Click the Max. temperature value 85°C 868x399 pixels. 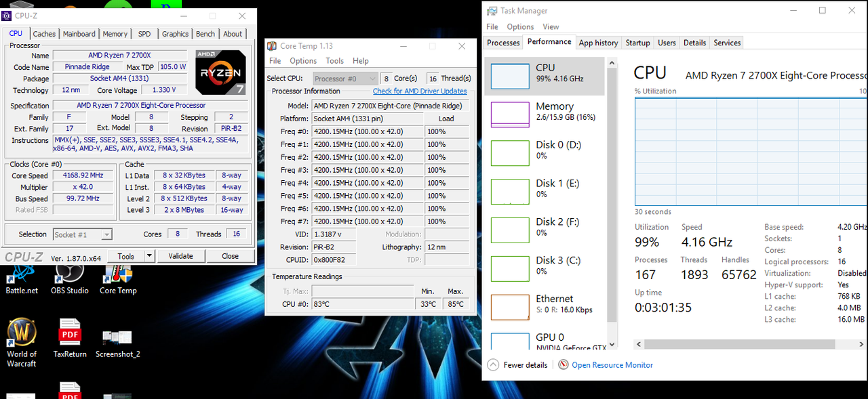coord(455,304)
